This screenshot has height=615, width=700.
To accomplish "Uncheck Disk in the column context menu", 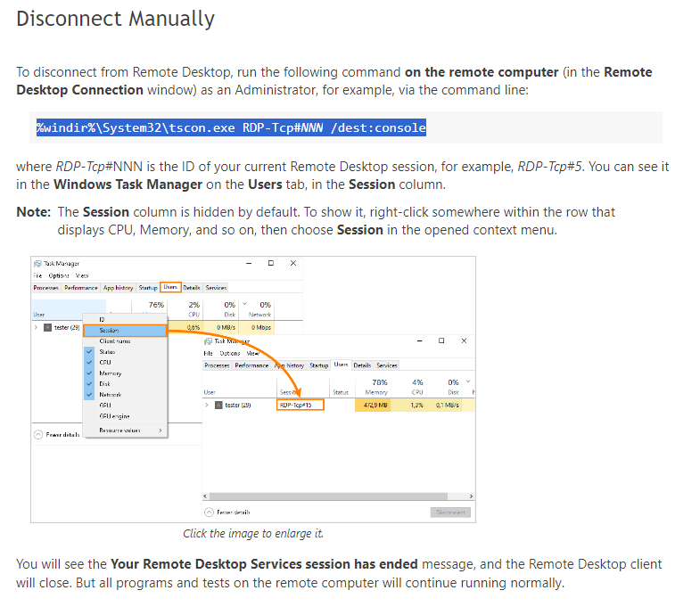I will pyautogui.click(x=125, y=384).
